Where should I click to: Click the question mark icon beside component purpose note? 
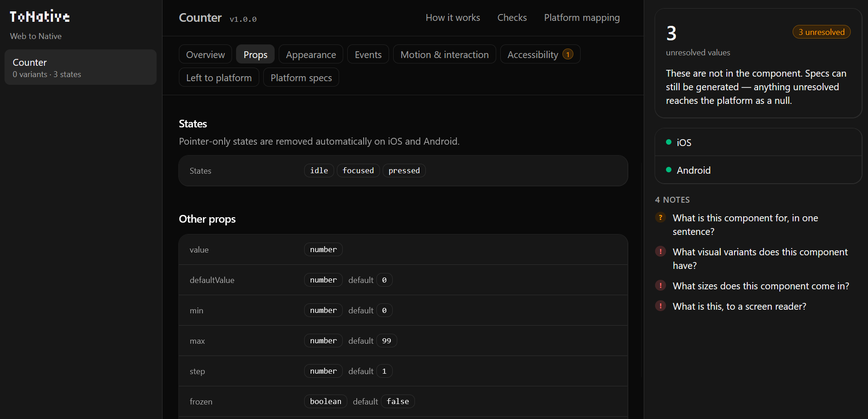[x=661, y=218]
